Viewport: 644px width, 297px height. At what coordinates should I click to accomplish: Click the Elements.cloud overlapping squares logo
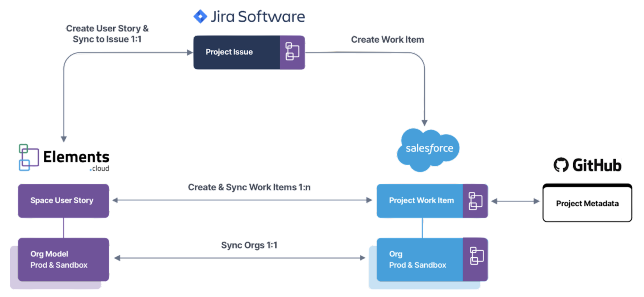point(29,157)
